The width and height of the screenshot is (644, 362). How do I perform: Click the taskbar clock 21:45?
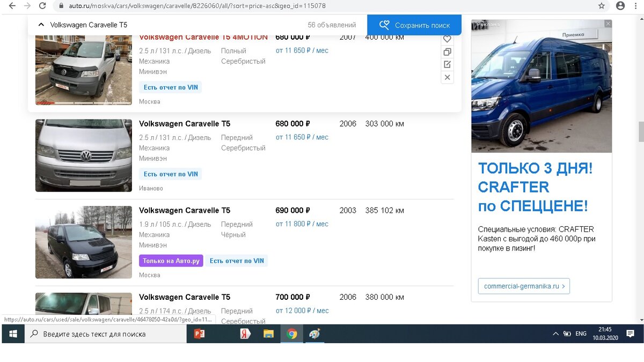tap(605, 329)
